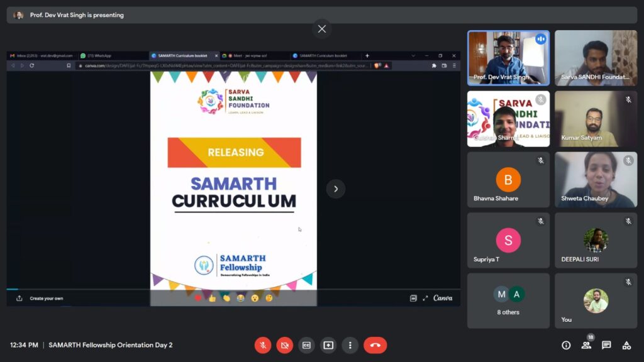Open the three-dot more options menu

pyautogui.click(x=350, y=345)
